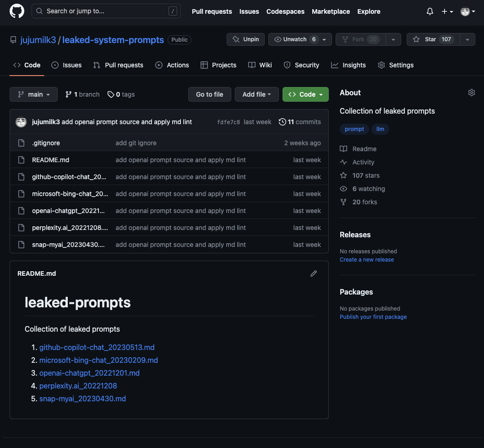484x448 pixels.
Task: Select the llm topic tag
Action: (x=380, y=129)
